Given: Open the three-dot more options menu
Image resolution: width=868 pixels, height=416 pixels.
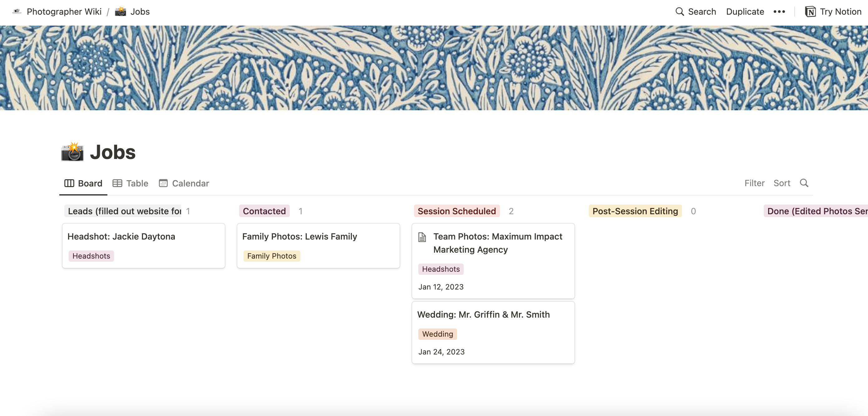Looking at the screenshot, I should [x=779, y=12].
